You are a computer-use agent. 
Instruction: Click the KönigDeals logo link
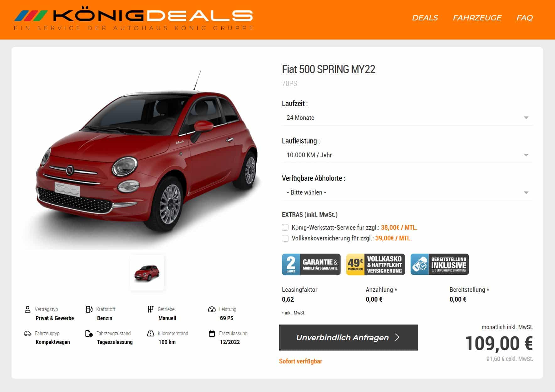[134, 19]
